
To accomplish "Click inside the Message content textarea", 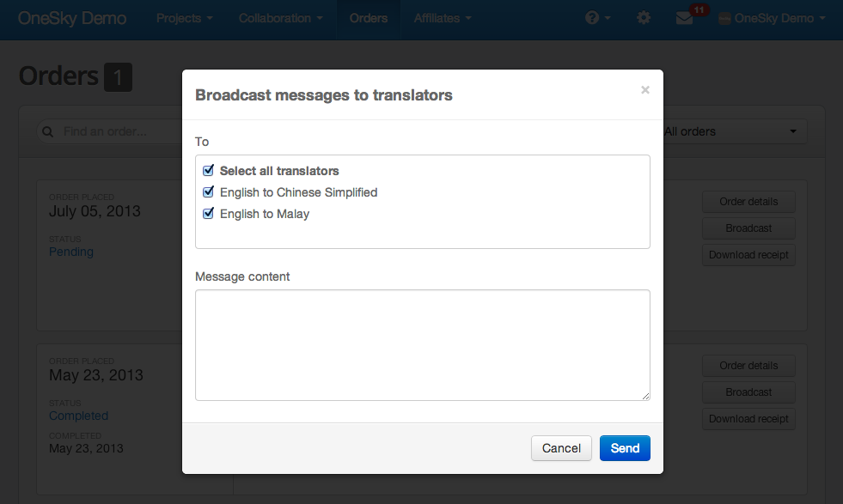I will click(x=423, y=345).
